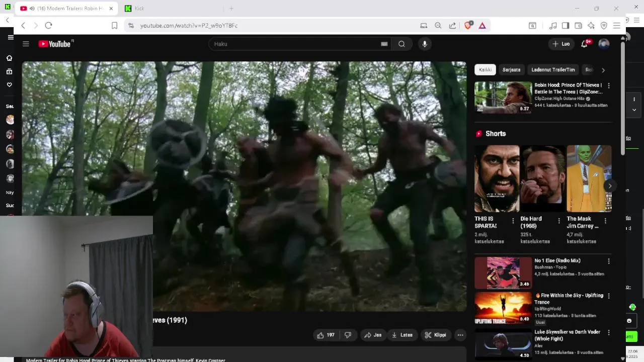Screen dimensions: 644x362
Task: Close the Modern Trailers YouTube tab
Action: point(111,9)
